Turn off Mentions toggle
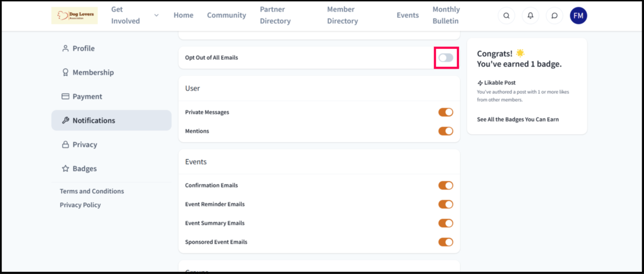This screenshot has width=644, height=274. [x=446, y=131]
